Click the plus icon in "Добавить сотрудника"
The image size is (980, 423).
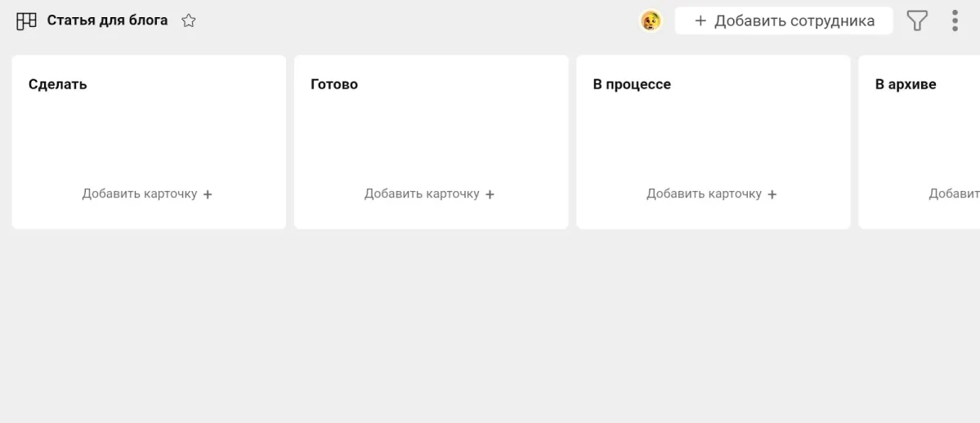tap(700, 21)
